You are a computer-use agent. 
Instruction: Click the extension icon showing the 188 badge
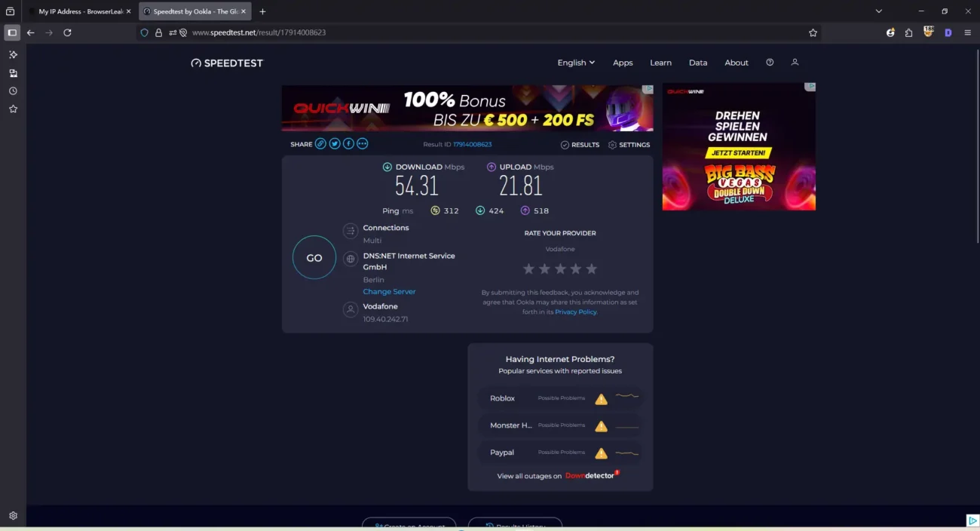click(x=929, y=32)
